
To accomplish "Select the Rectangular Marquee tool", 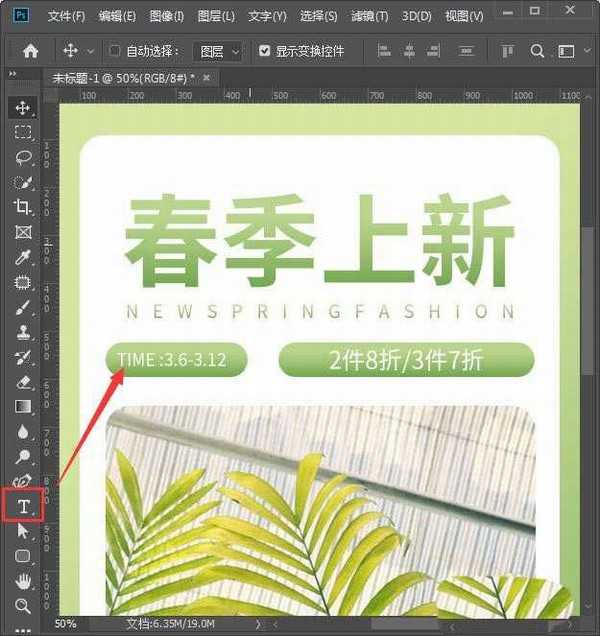I will (23, 132).
